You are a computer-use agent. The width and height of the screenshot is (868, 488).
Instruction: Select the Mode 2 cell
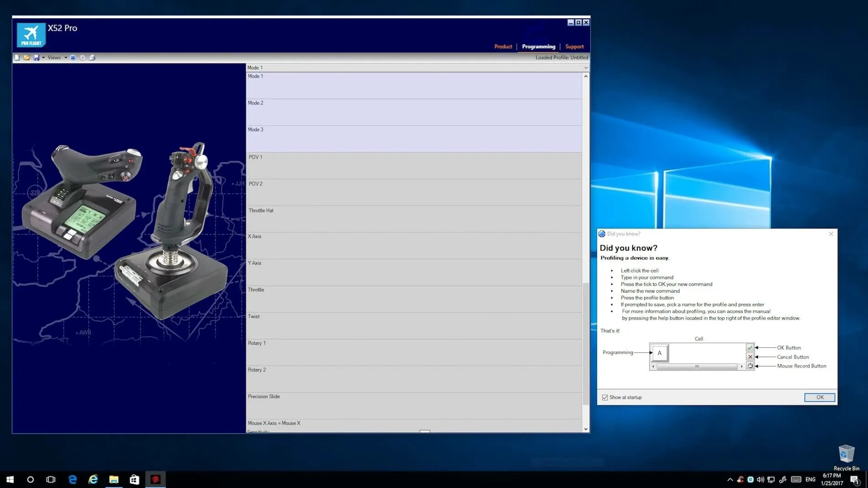pos(414,112)
